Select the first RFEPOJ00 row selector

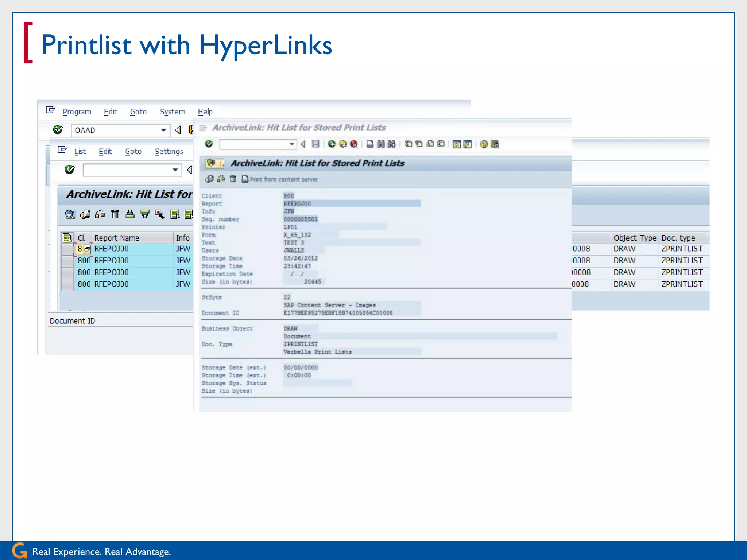click(x=67, y=249)
